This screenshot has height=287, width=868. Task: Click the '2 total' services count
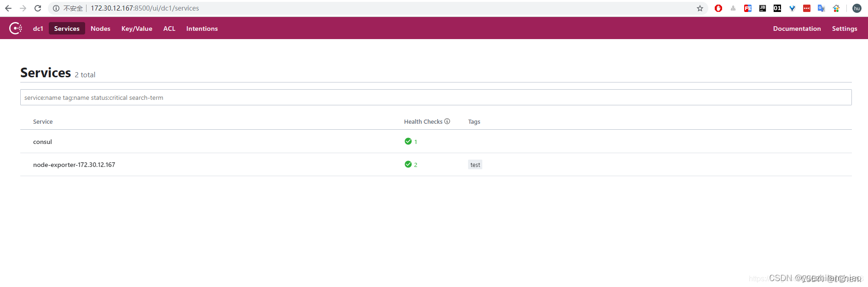point(85,75)
